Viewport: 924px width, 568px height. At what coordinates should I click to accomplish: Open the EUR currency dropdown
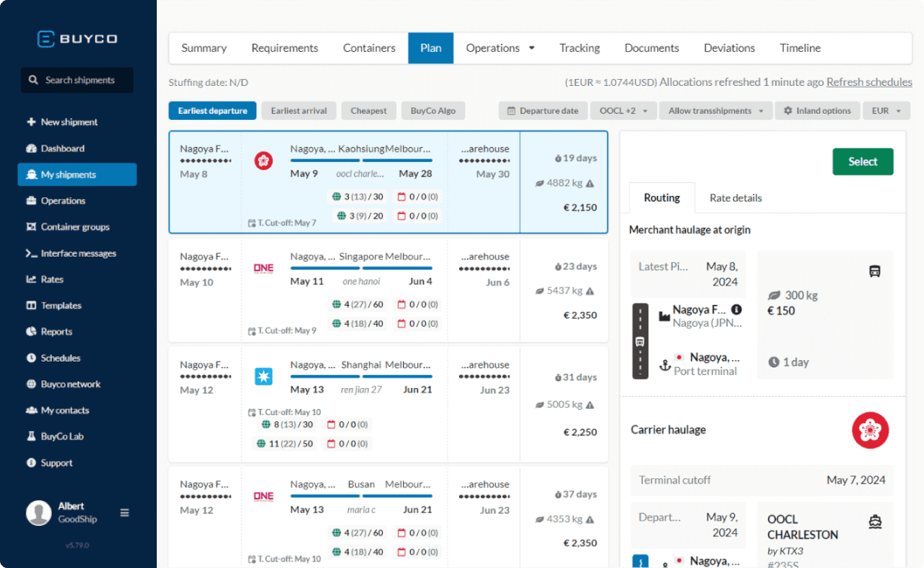pyautogui.click(x=886, y=110)
